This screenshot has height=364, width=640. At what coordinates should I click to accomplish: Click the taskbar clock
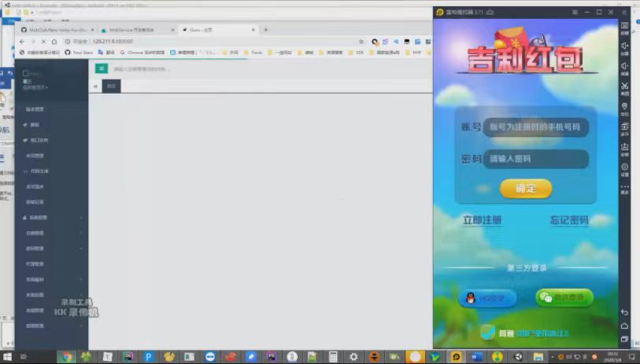pos(613,357)
